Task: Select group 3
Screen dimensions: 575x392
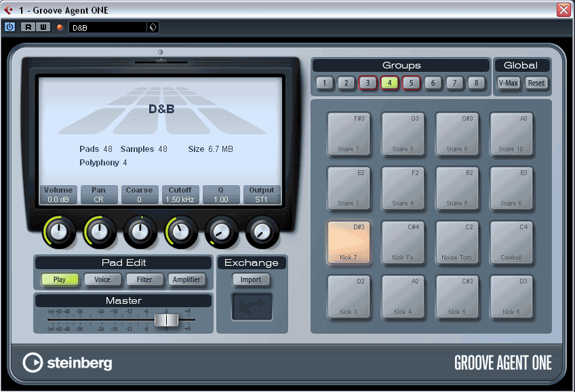Action: tap(368, 83)
